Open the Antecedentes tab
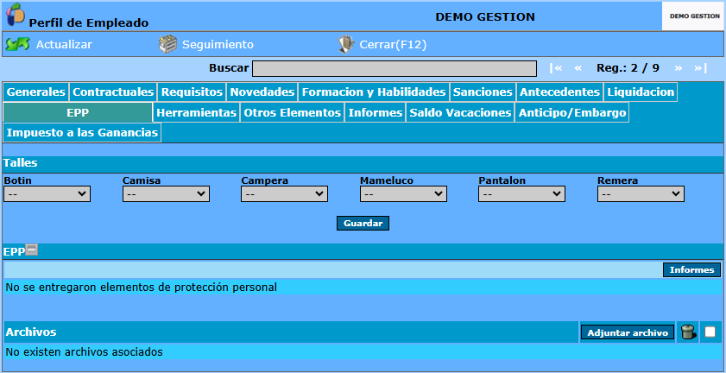 (x=560, y=92)
